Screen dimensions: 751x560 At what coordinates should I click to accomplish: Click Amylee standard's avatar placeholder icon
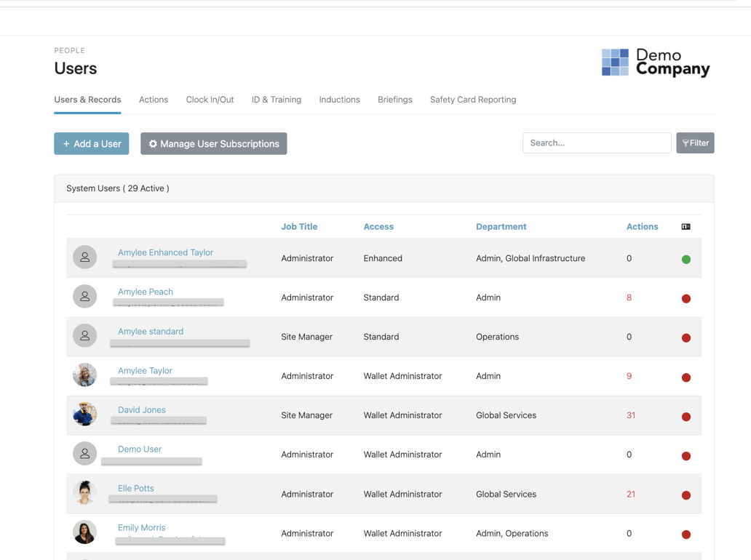pos(84,335)
